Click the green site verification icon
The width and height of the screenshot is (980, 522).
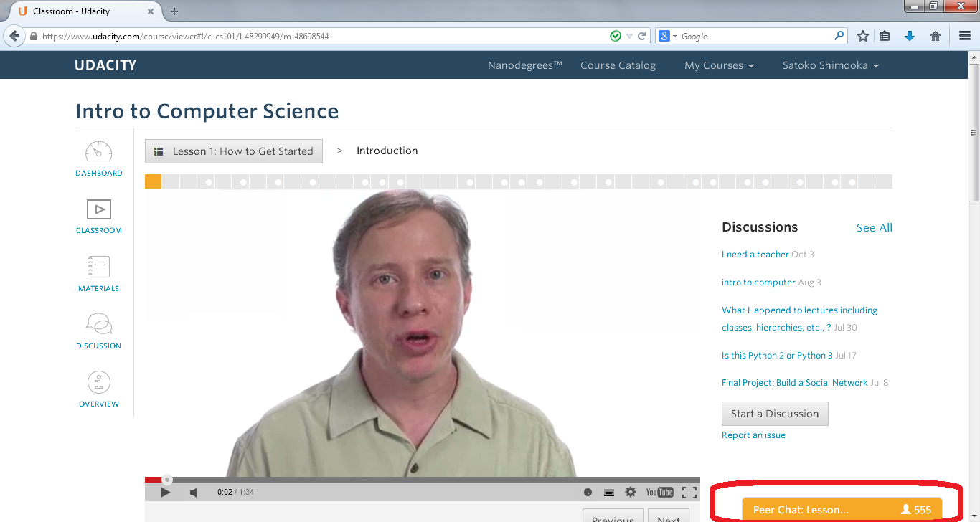(616, 36)
